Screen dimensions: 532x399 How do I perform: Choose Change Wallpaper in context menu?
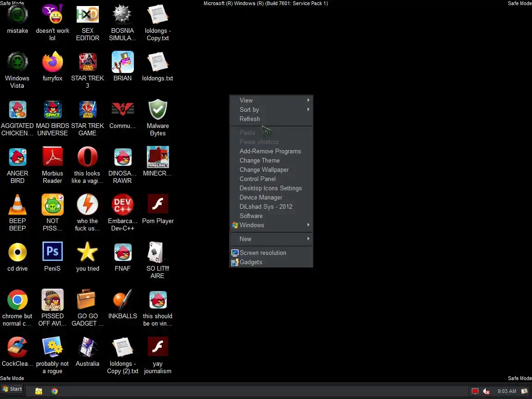[x=271, y=169]
